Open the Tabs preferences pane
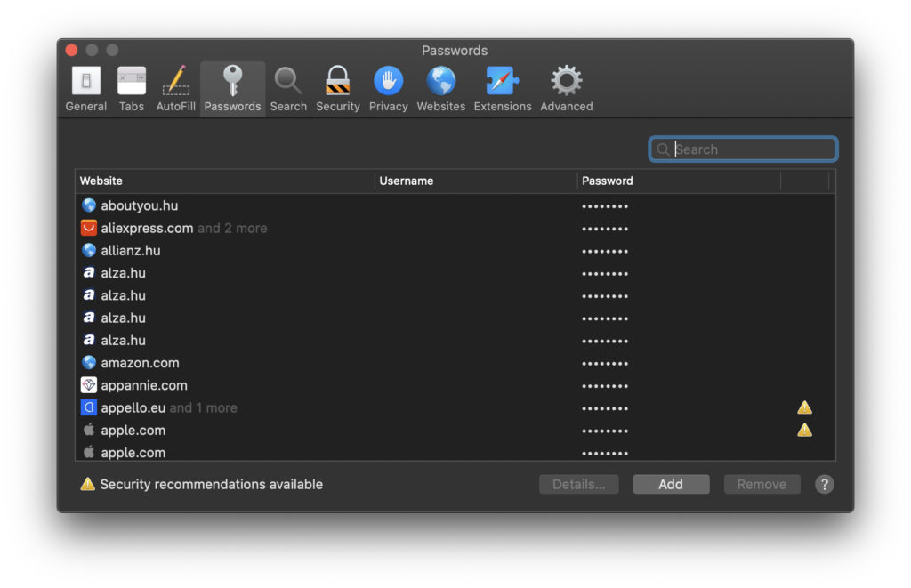Screen dimensions: 911x588 (x=132, y=90)
